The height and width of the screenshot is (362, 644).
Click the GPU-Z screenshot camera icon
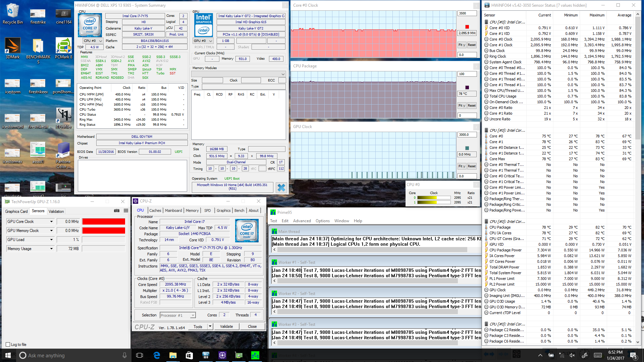[x=117, y=210]
